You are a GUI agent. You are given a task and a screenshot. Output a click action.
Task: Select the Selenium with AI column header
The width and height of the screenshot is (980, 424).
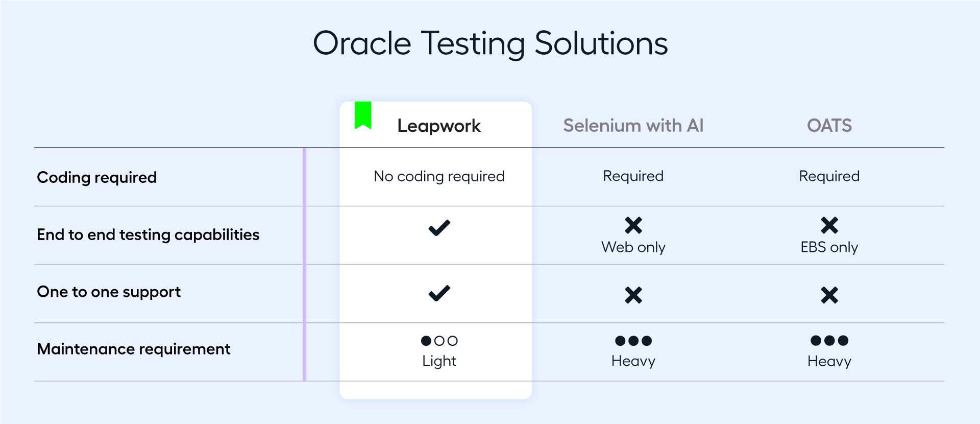pyautogui.click(x=633, y=126)
